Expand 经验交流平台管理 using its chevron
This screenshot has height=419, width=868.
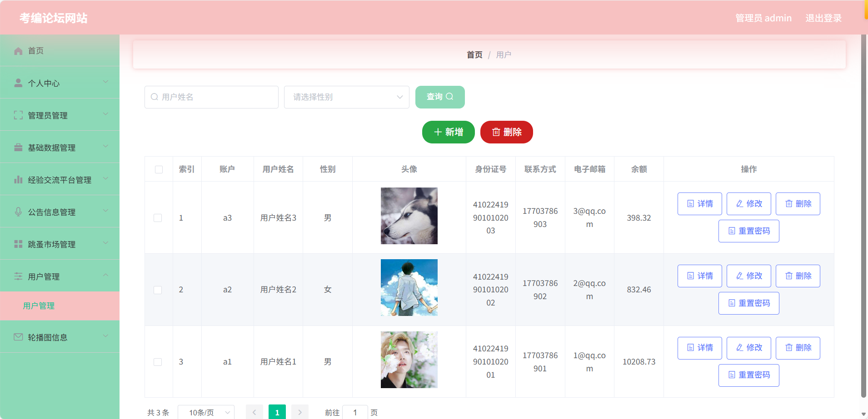[x=105, y=178]
